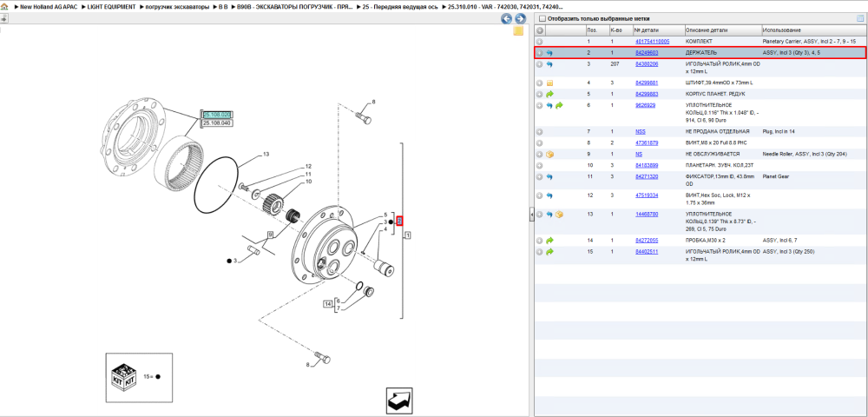Open breadcrumb 'New Holland AG APAC'

48,7
